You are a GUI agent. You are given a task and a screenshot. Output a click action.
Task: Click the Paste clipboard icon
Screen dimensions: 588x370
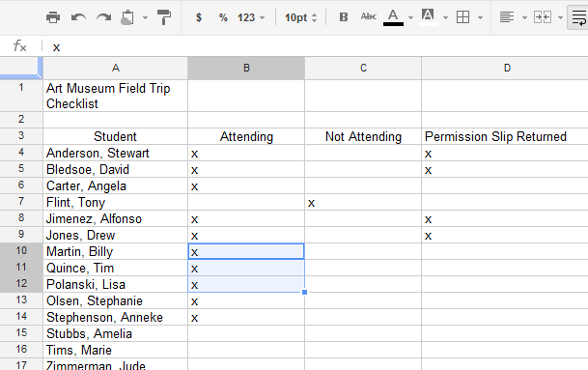[127, 17]
